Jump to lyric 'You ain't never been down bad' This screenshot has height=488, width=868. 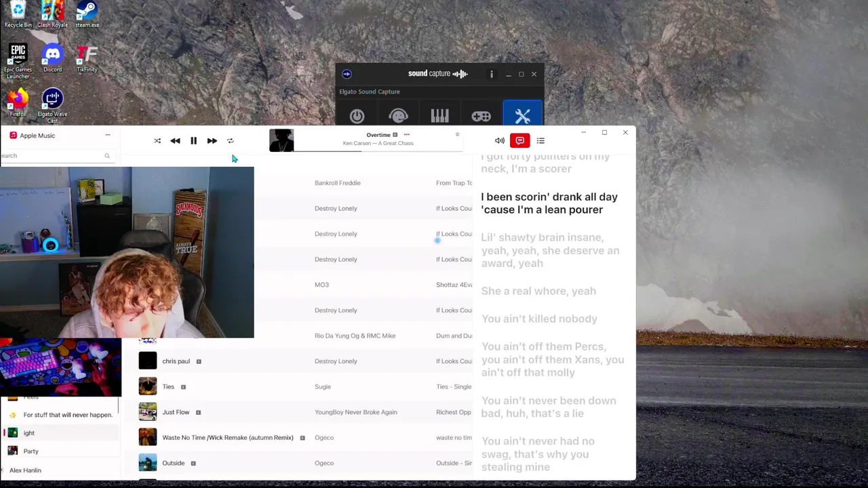tap(549, 407)
